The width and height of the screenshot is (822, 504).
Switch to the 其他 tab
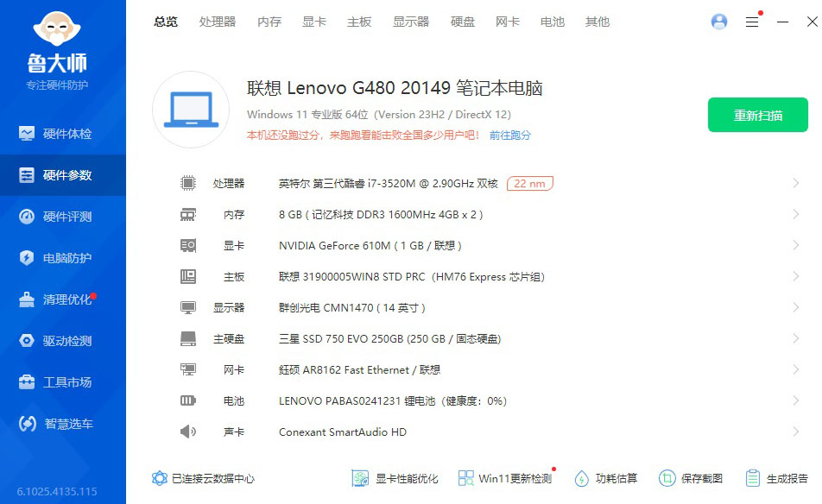point(598,22)
